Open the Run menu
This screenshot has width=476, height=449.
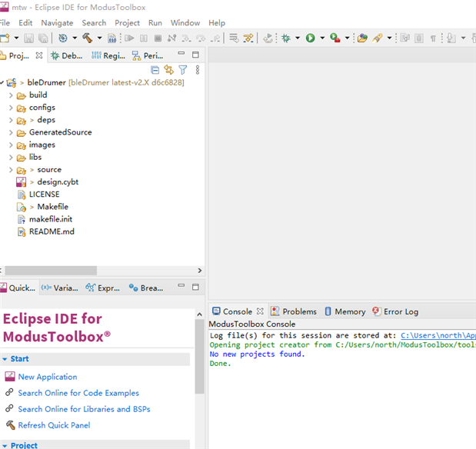tap(155, 23)
